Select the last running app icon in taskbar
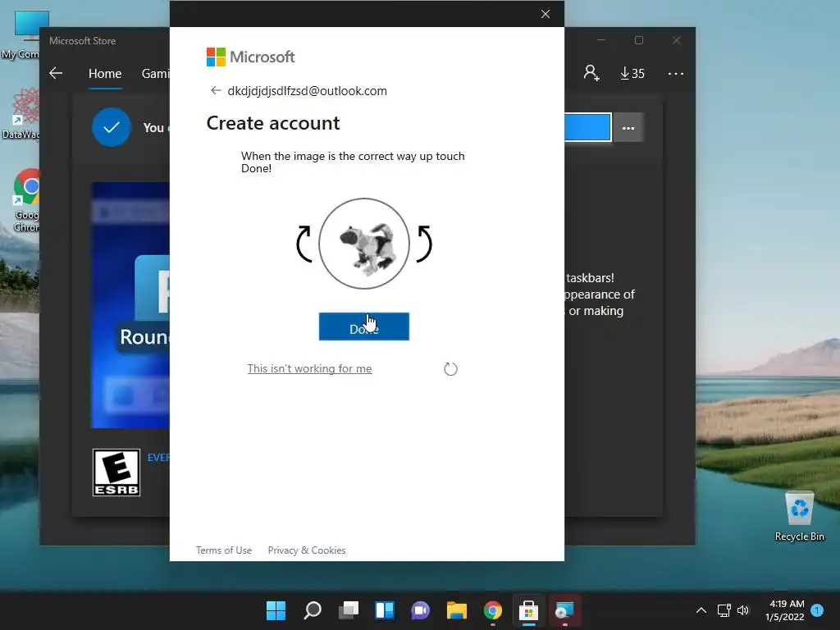The height and width of the screenshot is (630, 840). tap(564, 610)
